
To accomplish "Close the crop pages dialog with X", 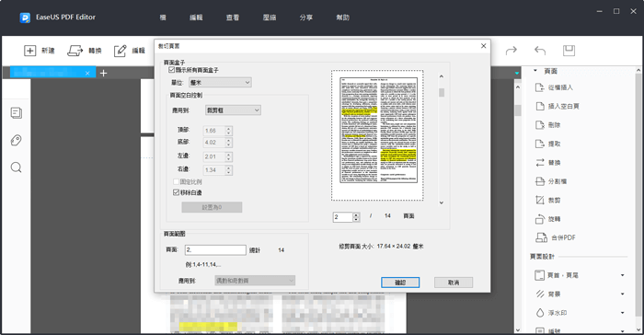I will click(x=483, y=46).
